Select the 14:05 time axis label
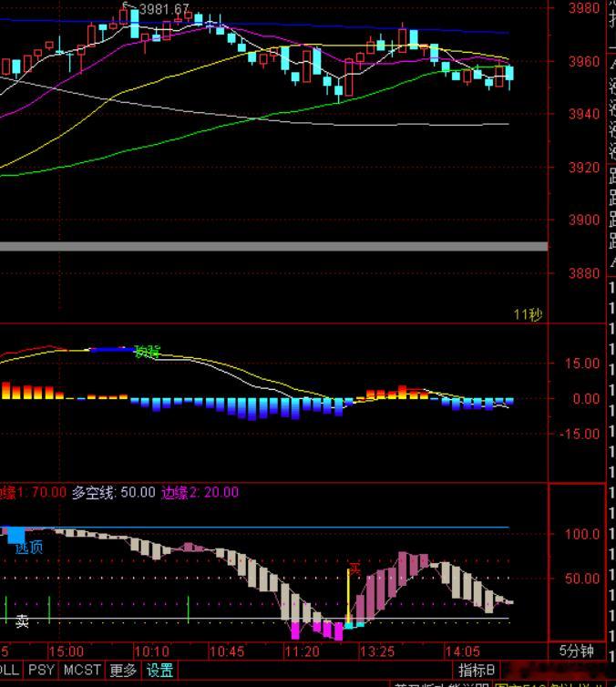The image size is (616, 687). 462,651
